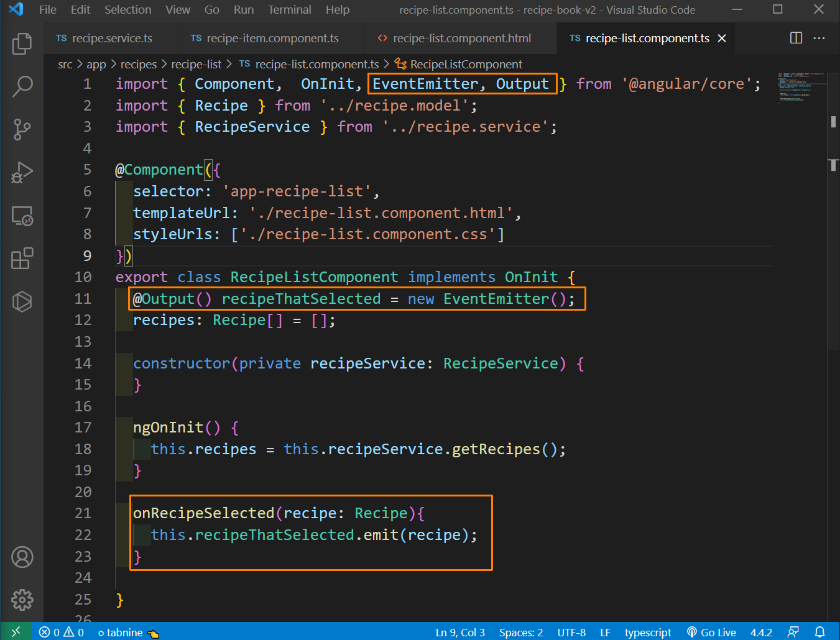
Task: Switch to recipe-list.component.html tab
Action: coord(461,39)
